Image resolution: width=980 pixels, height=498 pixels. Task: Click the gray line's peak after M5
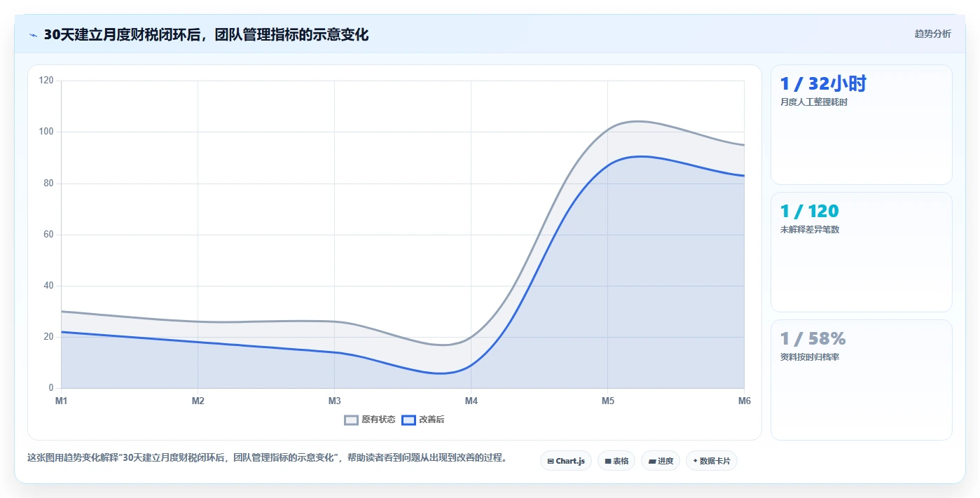637,121
